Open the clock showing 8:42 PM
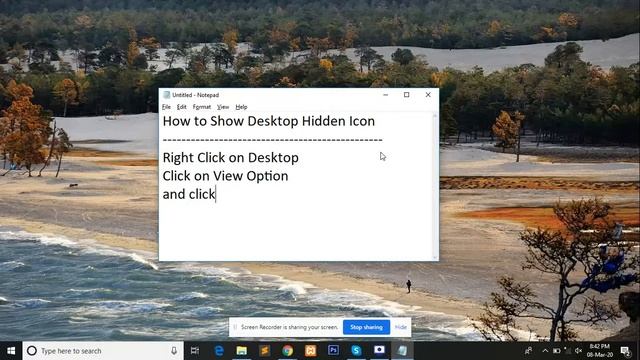The width and height of the screenshot is (640, 360). coord(600,351)
